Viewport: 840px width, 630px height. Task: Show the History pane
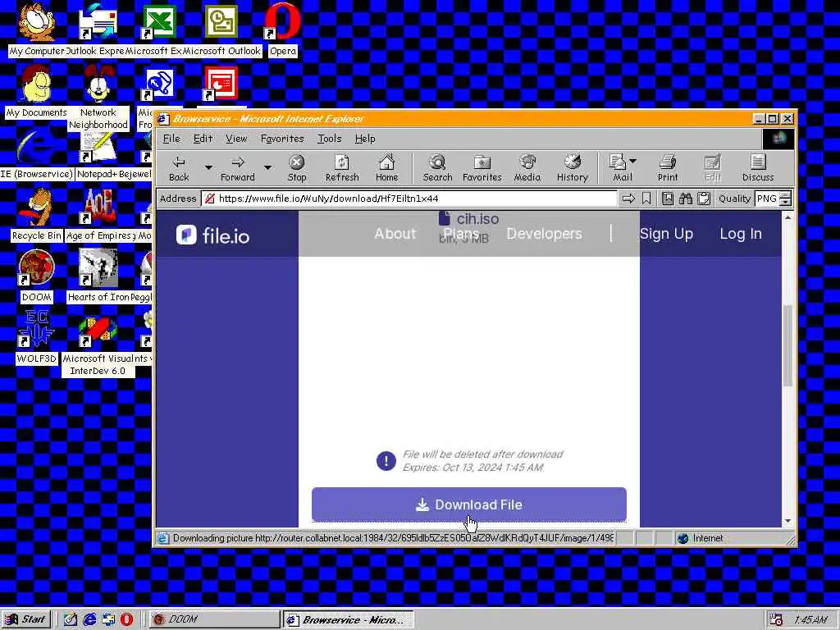click(572, 168)
